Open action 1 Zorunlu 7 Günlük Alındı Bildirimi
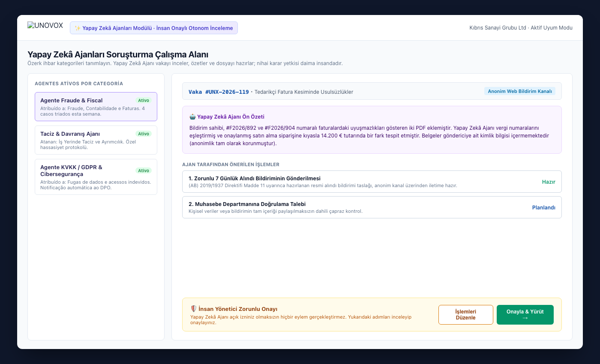The width and height of the screenshot is (600, 364). [x=372, y=182]
